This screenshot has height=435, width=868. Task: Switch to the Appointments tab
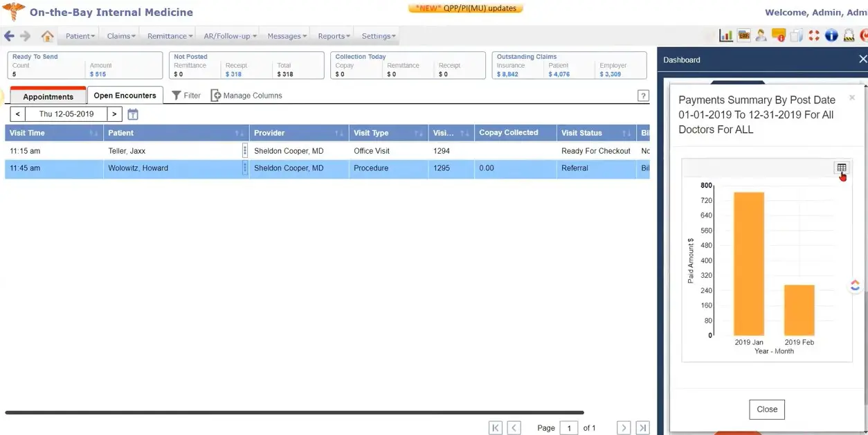click(x=47, y=96)
